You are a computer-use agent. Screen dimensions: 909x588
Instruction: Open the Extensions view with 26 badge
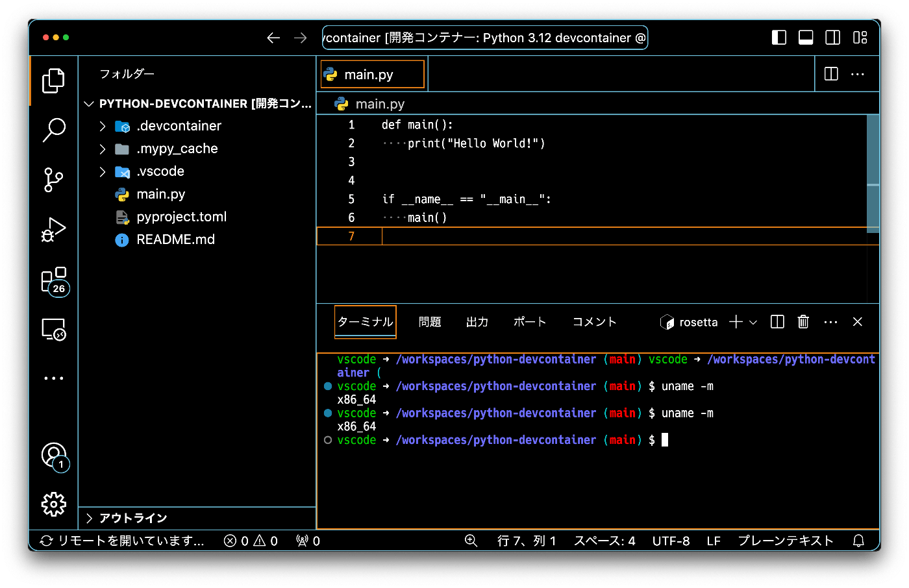[x=55, y=280]
